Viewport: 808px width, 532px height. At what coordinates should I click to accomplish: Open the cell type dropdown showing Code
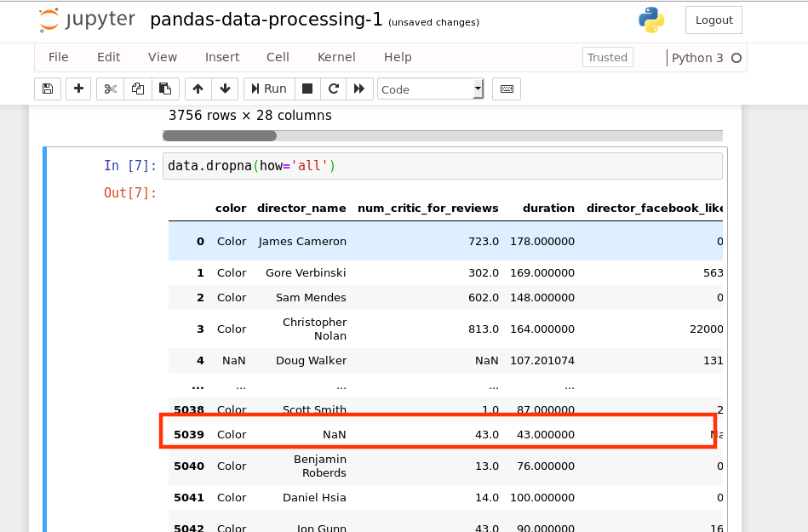[430, 89]
